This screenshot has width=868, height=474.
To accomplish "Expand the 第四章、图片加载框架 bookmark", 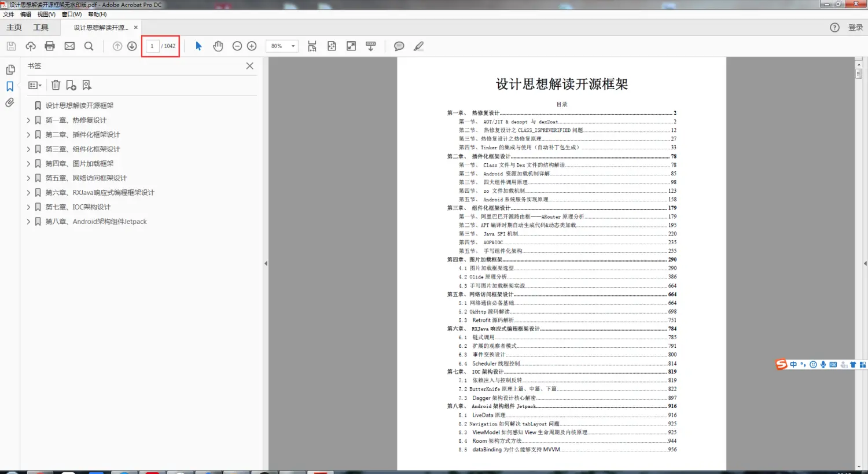I will tap(28, 163).
